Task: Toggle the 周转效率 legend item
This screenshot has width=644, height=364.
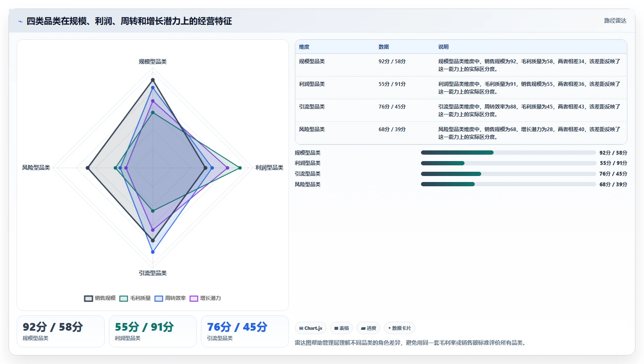Action: [170, 298]
